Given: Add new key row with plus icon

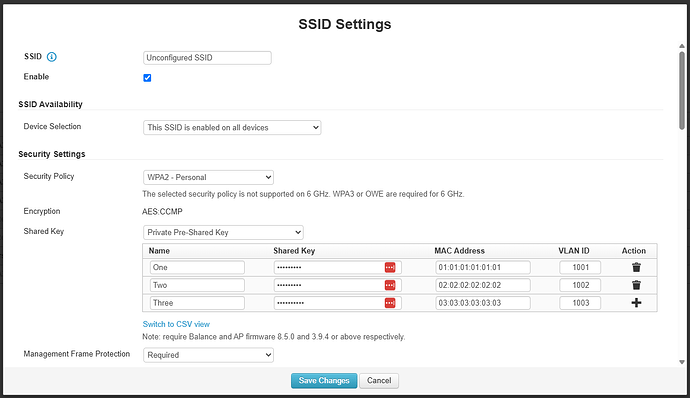Looking at the screenshot, I should (x=636, y=303).
